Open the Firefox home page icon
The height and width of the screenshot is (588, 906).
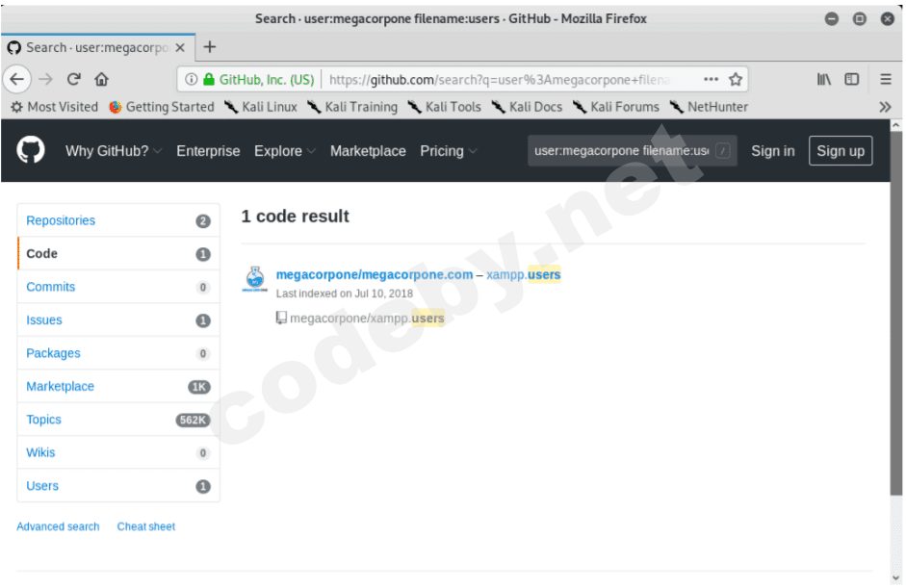click(x=102, y=79)
